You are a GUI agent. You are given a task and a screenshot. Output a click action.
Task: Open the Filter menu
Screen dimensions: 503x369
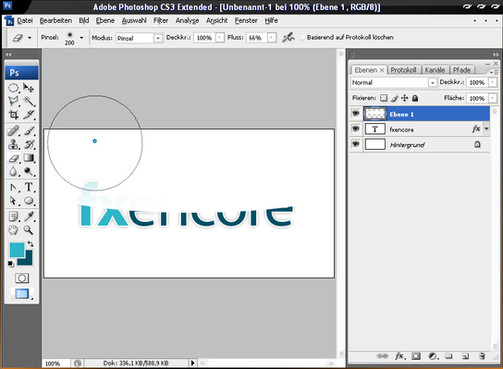pyautogui.click(x=161, y=21)
